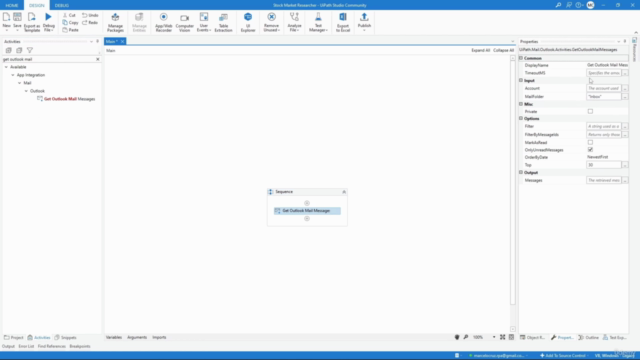Click the Filter input field
This screenshot has height=360, width=640.
click(x=604, y=127)
